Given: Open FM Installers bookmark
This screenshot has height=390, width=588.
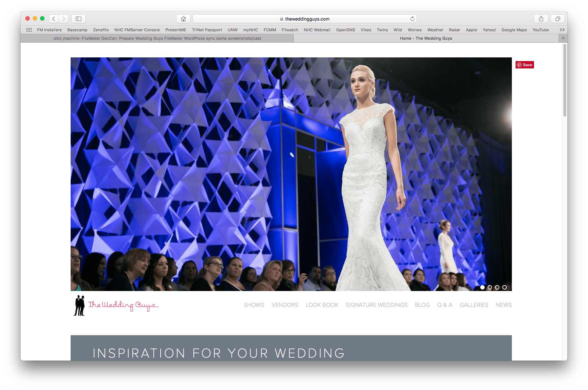Looking at the screenshot, I should pos(49,30).
